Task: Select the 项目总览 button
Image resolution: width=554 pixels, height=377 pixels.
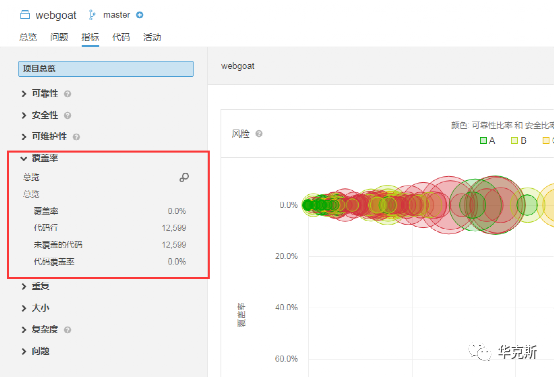Action: click(106, 69)
